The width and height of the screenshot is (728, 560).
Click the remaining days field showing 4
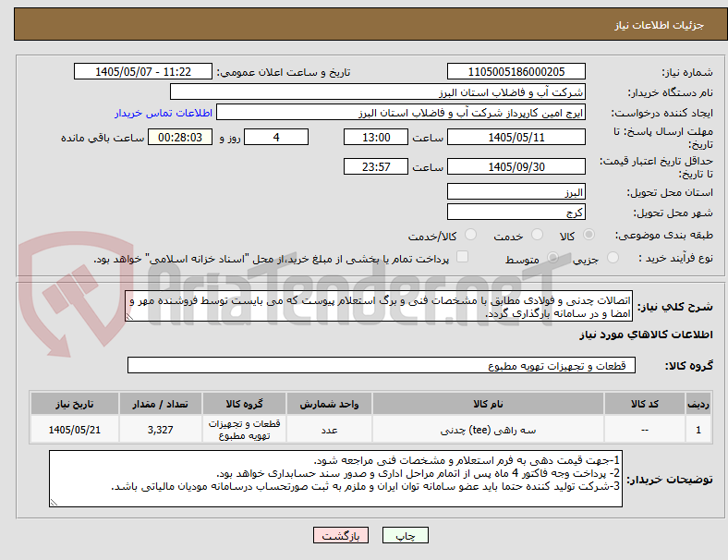[x=276, y=138]
